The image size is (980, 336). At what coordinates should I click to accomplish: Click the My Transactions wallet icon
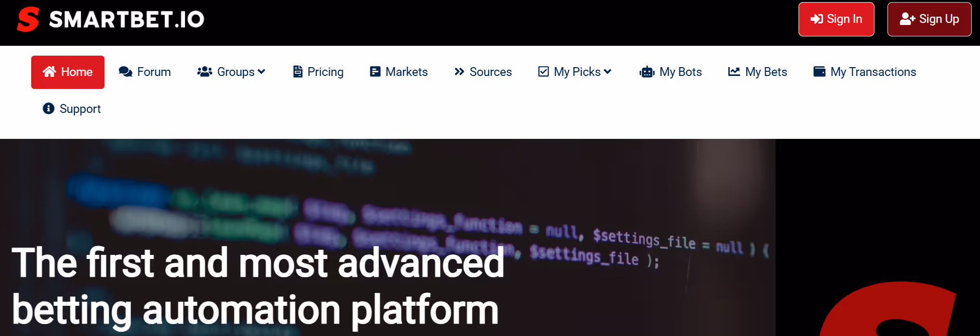pyautogui.click(x=819, y=72)
